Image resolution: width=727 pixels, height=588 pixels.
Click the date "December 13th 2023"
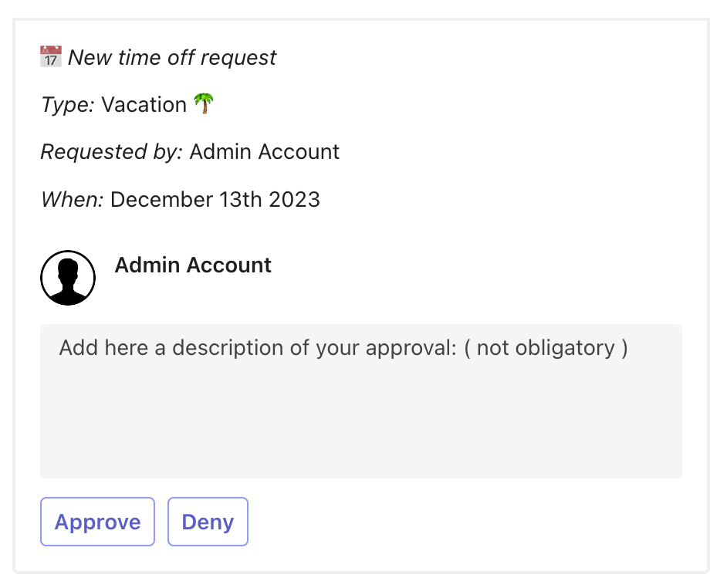click(215, 200)
